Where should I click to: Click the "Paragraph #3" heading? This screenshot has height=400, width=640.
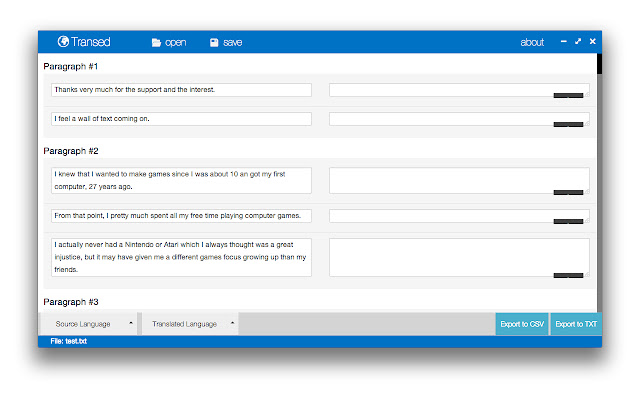(x=71, y=302)
